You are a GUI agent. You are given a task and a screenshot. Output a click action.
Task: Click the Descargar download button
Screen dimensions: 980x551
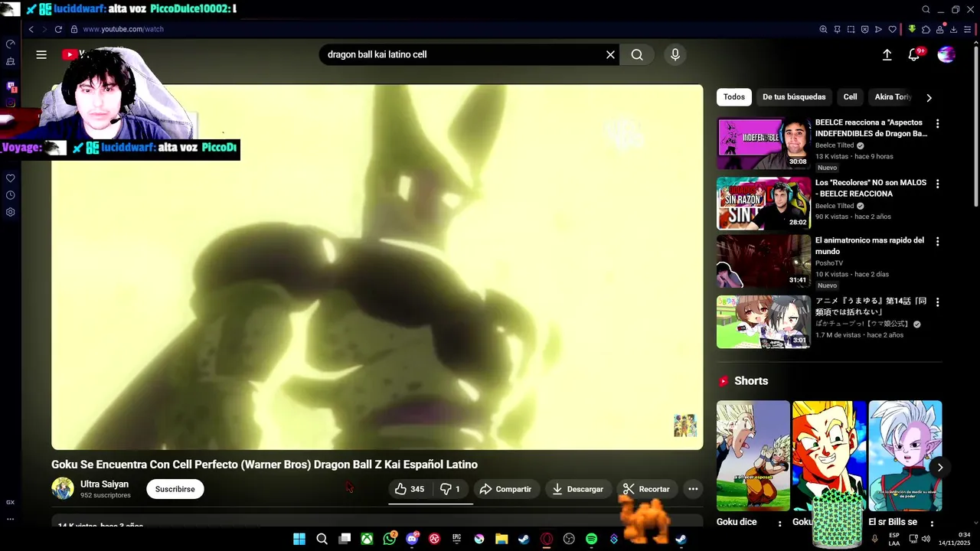[x=578, y=489]
